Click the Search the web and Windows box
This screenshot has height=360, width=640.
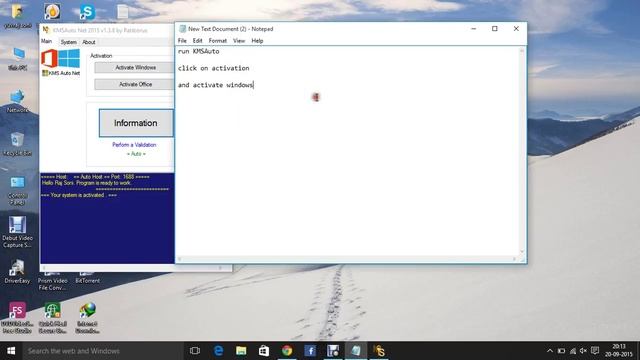coord(102,351)
